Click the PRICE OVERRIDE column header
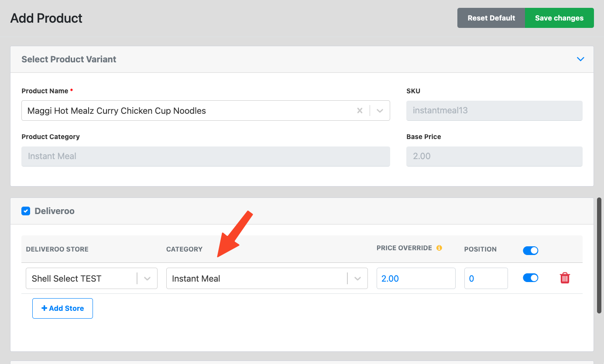The height and width of the screenshot is (364, 604). (404, 248)
